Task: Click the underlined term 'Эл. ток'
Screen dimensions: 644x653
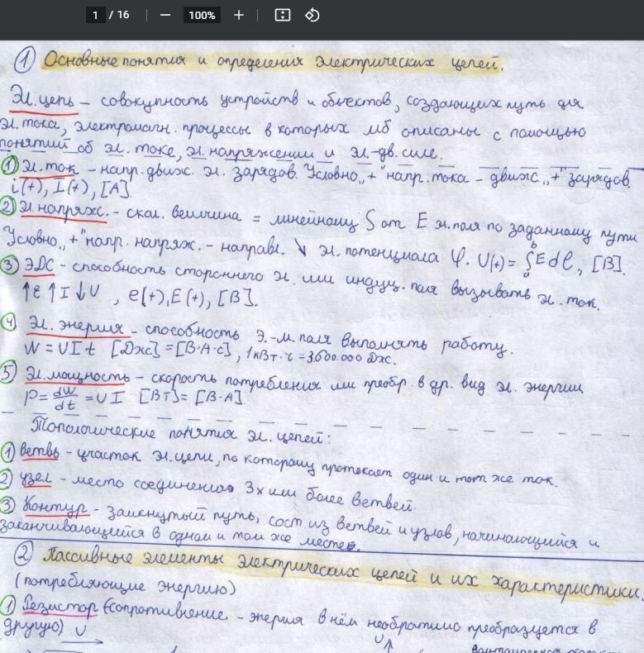Action: [50, 167]
